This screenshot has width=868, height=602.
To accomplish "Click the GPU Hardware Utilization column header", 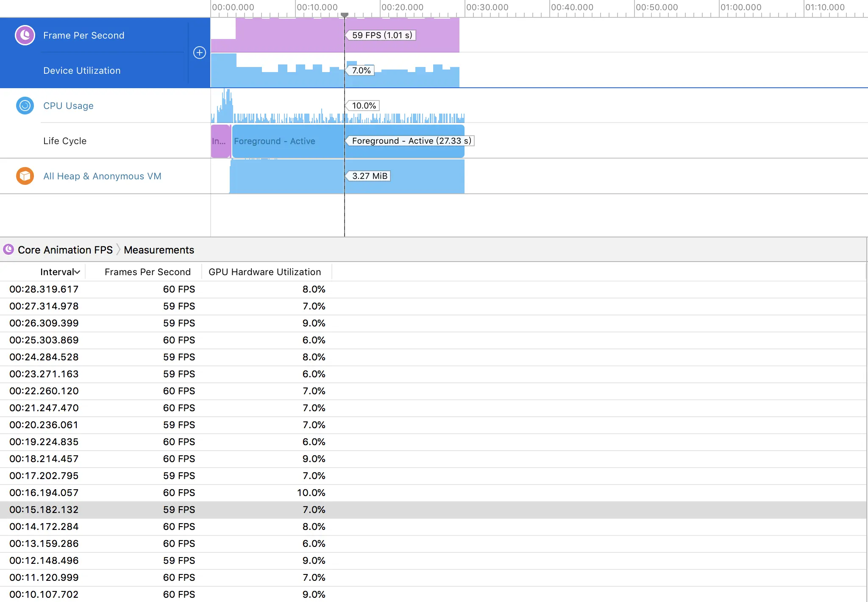I will (x=264, y=272).
